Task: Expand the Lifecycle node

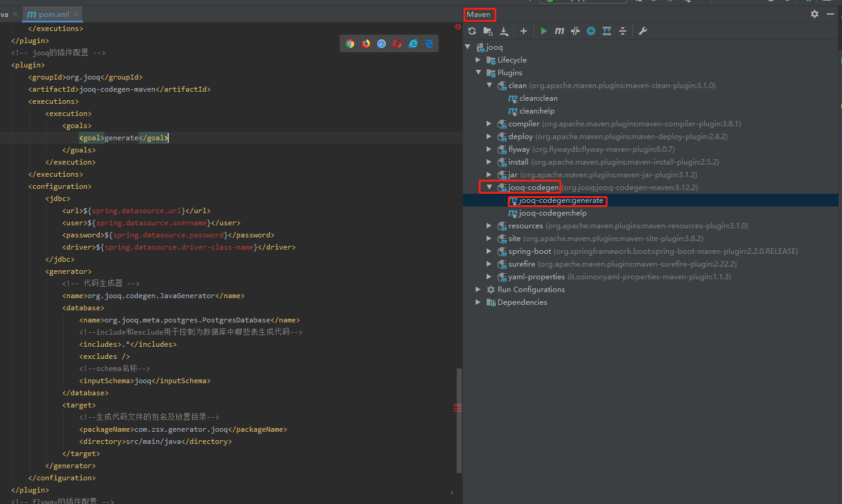Action: point(479,60)
